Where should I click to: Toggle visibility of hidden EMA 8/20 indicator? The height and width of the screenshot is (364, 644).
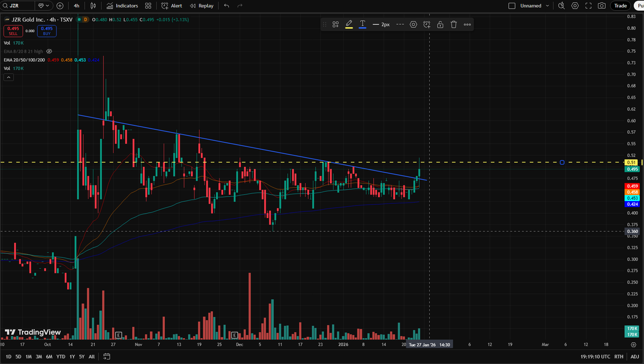[49, 51]
